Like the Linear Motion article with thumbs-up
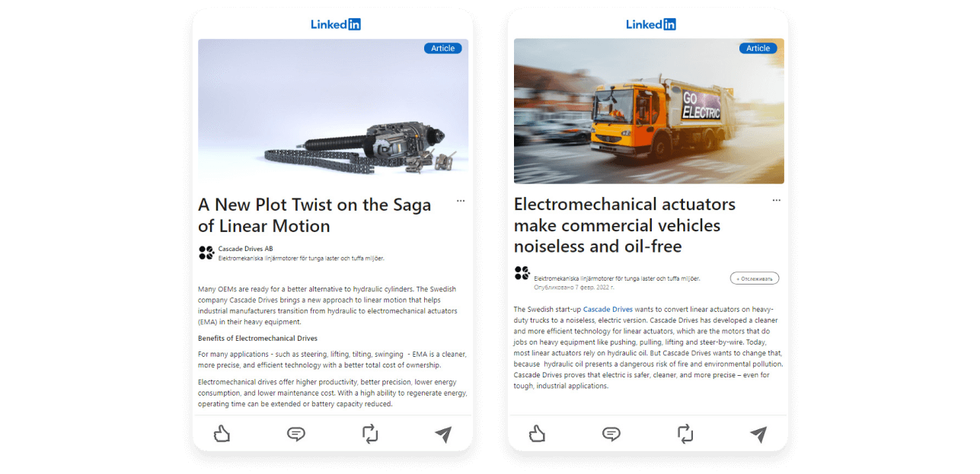Viewport: 980px width, 474px height. (x=222, y=434)
